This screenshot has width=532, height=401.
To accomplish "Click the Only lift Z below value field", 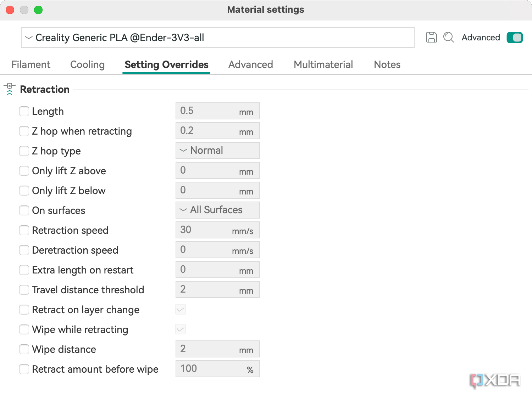I will tap(218, 190).
